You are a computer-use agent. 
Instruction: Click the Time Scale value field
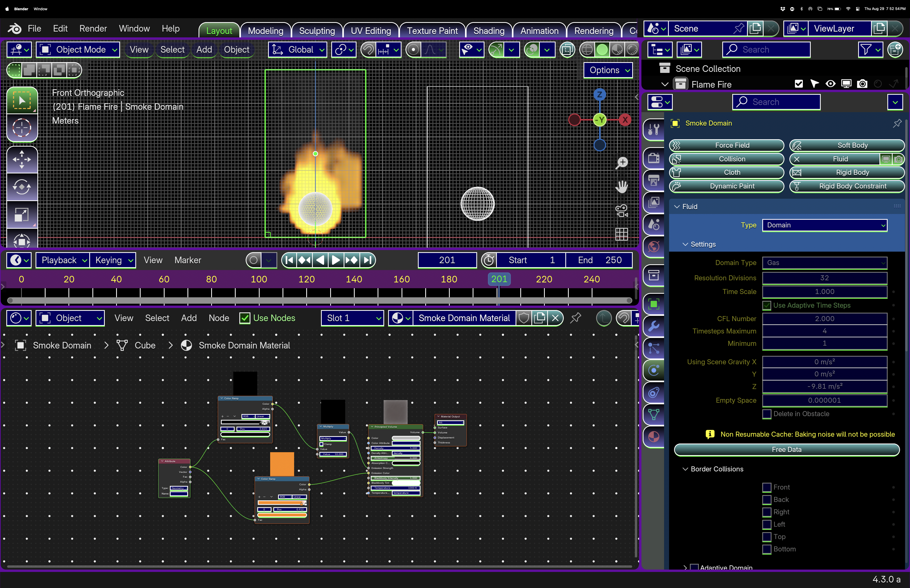pos(824,292)
